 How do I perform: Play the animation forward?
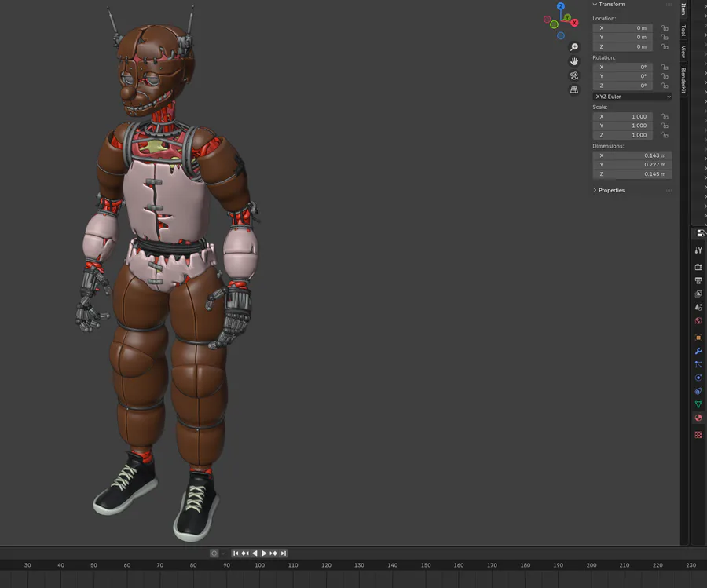pyautogui.click(x=264, y=553)
